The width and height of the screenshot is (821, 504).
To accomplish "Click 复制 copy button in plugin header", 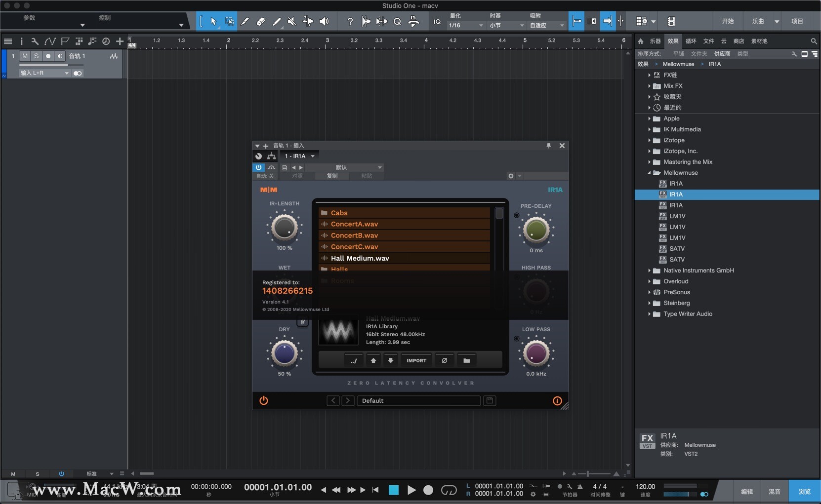I will tap(332, 176).
